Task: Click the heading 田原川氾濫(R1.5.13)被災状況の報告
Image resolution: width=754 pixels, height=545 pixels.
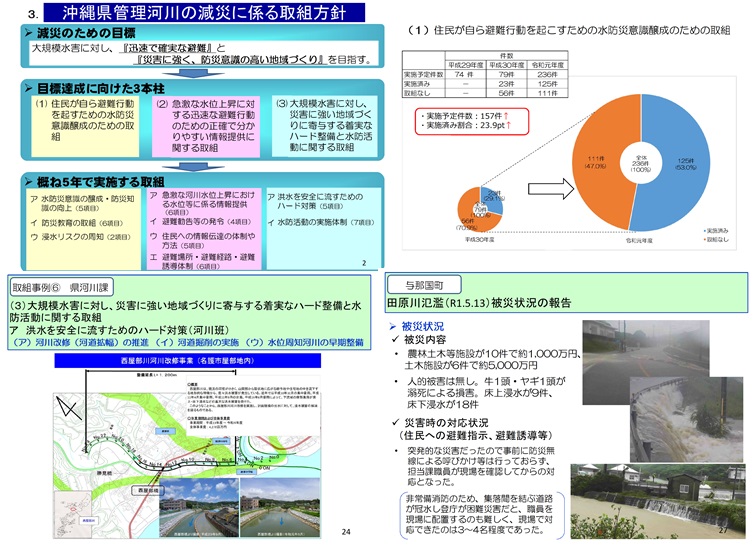Action: [479, 303]
